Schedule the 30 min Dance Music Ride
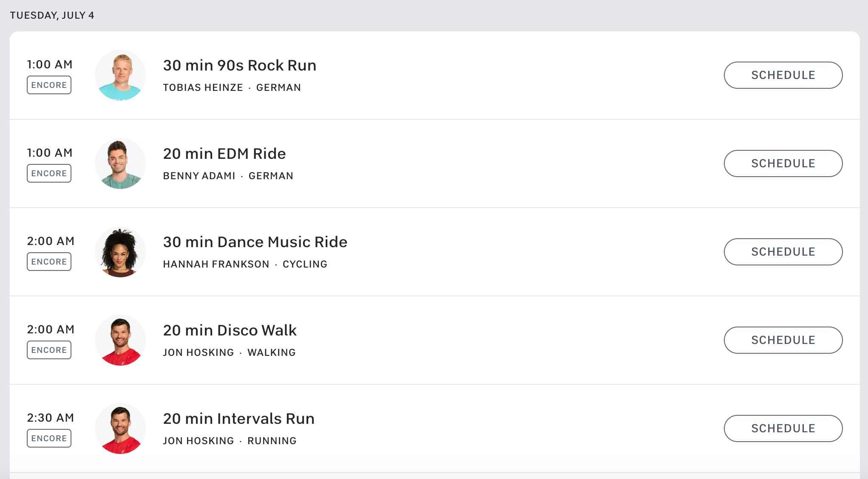The image size is (868, 479). (x=783, y=252)
